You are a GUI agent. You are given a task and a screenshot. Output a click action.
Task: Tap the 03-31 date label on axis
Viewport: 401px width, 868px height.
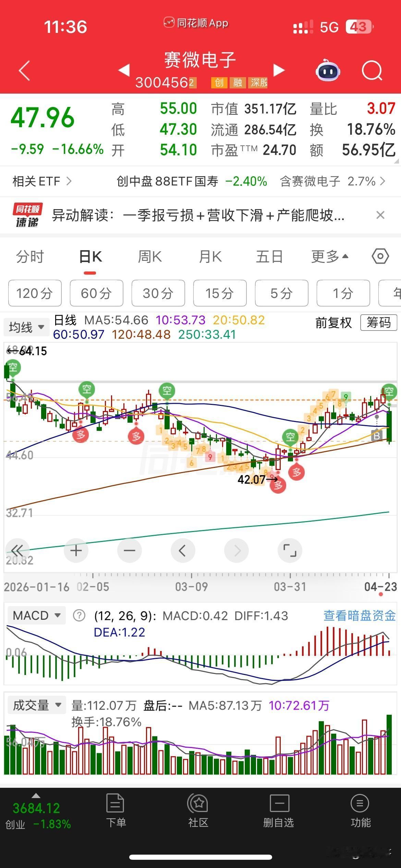click(x=290, y=587)
